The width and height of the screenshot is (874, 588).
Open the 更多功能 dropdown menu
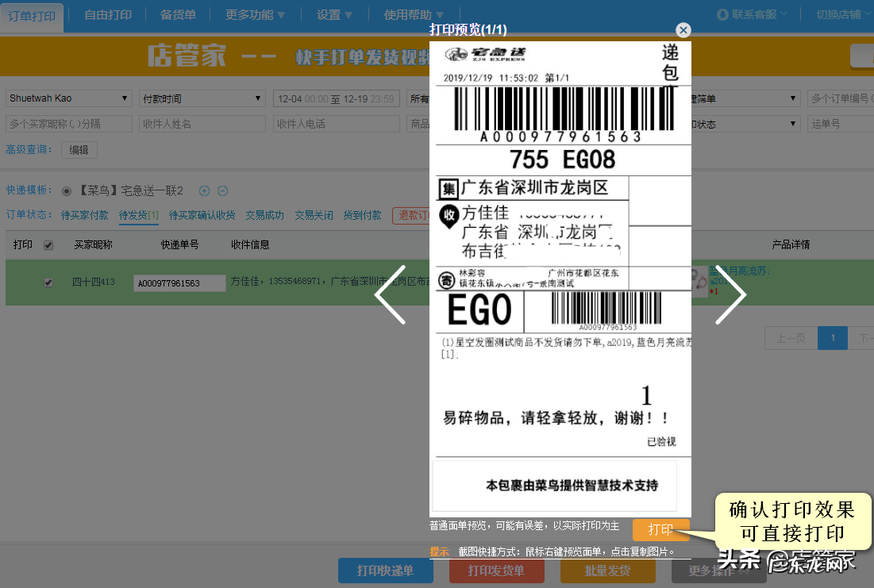(253, 13)
